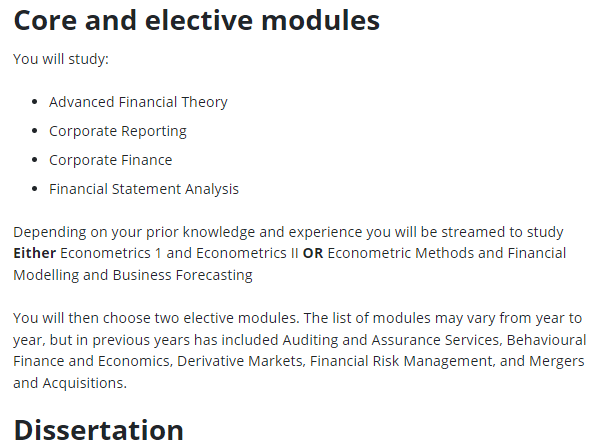Click 'Auditing and Assurance Services' text

[x=391, y=340]
